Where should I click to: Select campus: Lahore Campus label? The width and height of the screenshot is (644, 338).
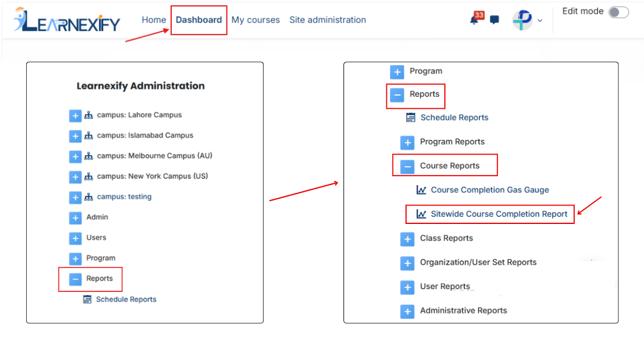139,115
